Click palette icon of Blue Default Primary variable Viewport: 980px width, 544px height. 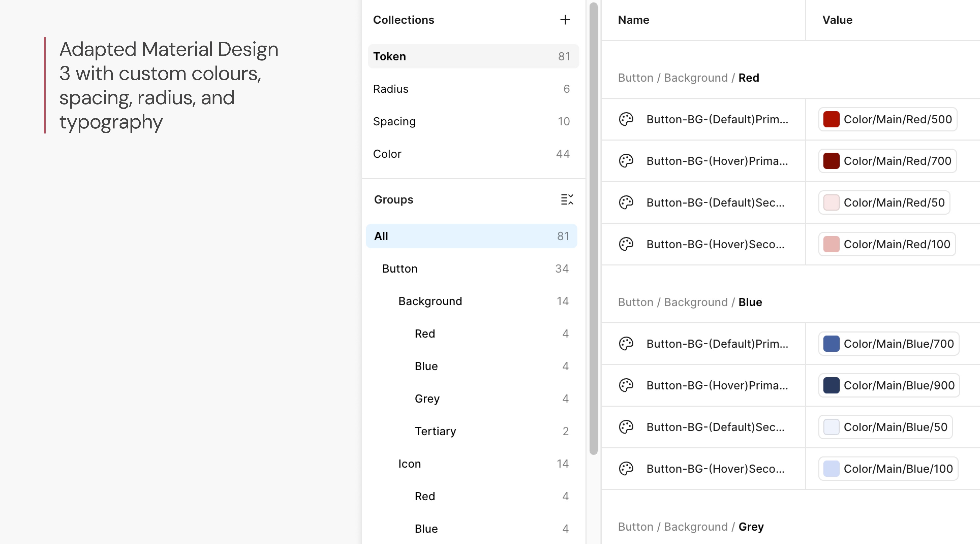pyautogui.click(x=626, y=344)
